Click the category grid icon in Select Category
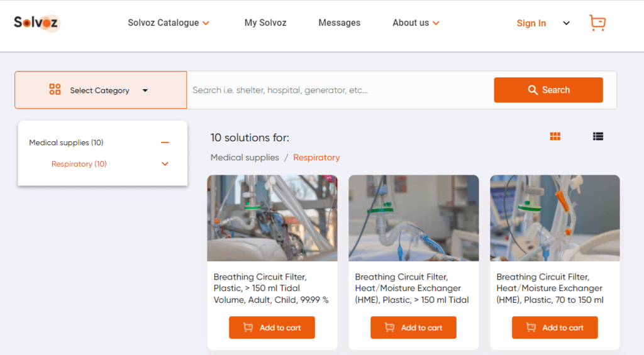This screenshot has width=644, height=355. (55, 90)
